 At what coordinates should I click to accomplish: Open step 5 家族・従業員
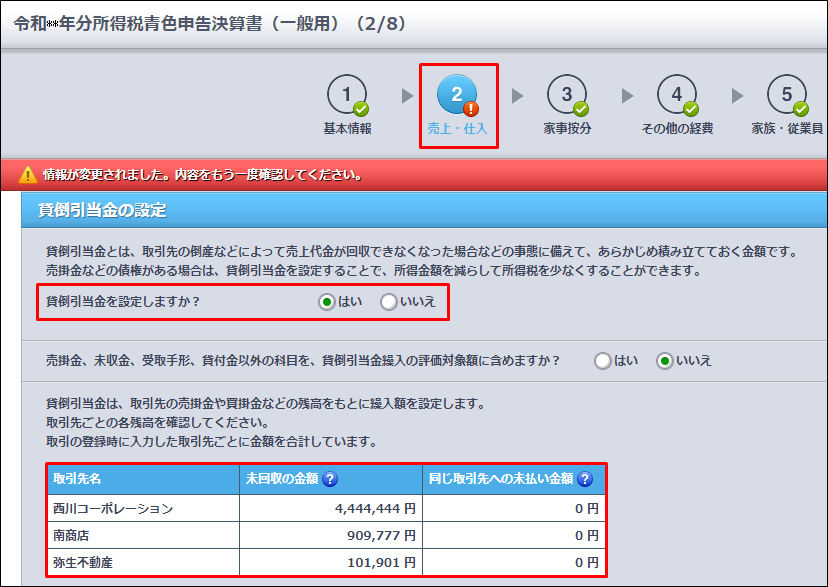(787, 105)
